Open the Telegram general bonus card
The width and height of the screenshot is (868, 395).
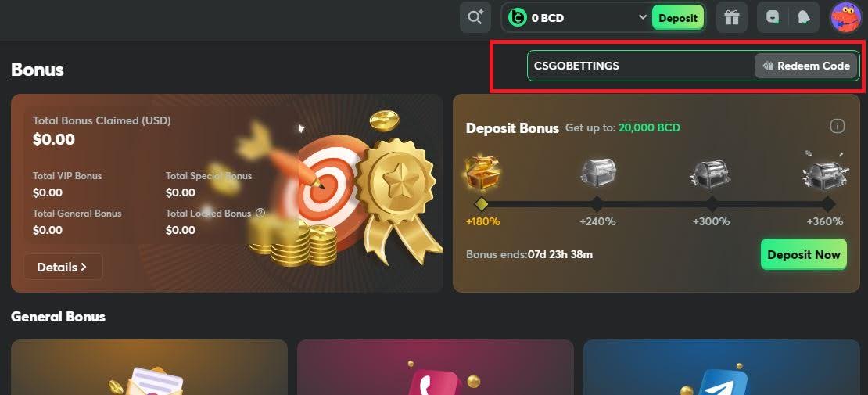721,368
